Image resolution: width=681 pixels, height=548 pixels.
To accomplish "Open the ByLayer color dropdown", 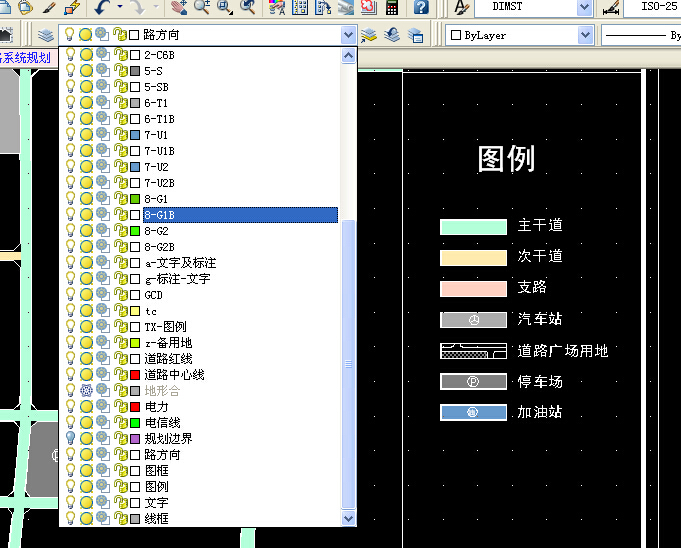I will click(x=585, y=35).
